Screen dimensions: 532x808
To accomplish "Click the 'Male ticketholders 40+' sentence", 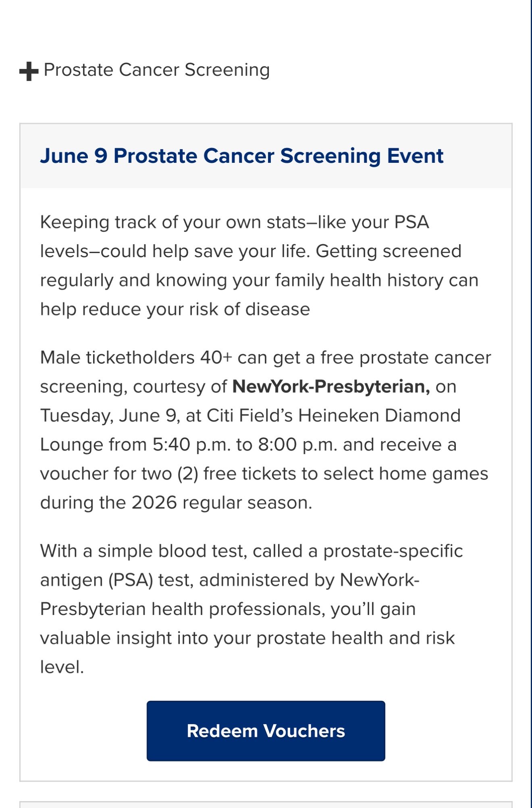I will [x=266, y=430].
